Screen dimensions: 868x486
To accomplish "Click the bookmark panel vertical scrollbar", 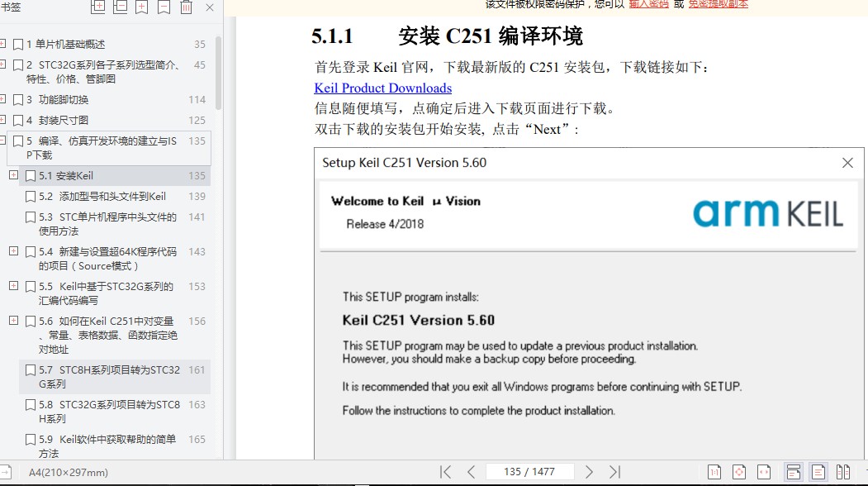I will pyautogui.click(x=218, y=74).
